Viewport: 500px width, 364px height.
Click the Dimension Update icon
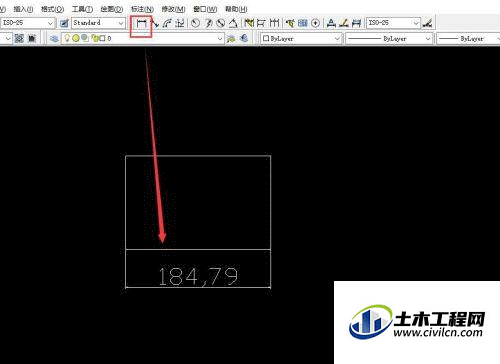(356, 23)
